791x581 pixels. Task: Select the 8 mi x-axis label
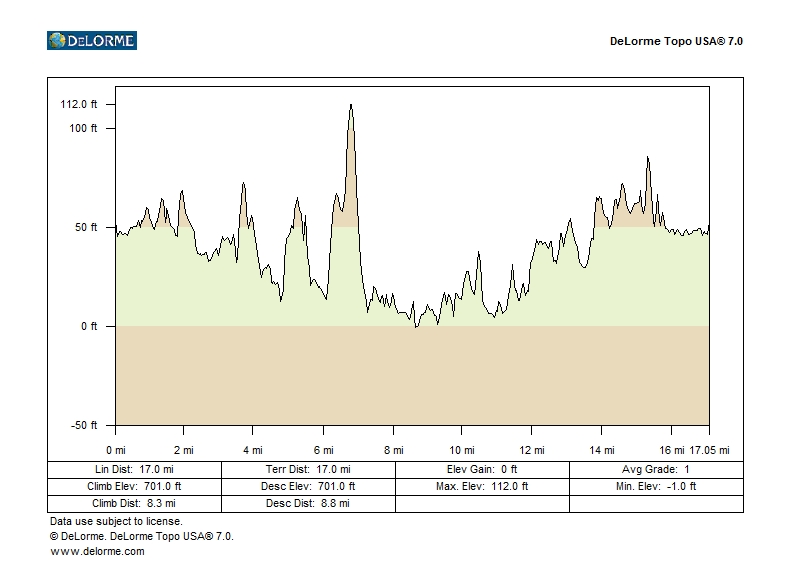(x=393, y=450)
